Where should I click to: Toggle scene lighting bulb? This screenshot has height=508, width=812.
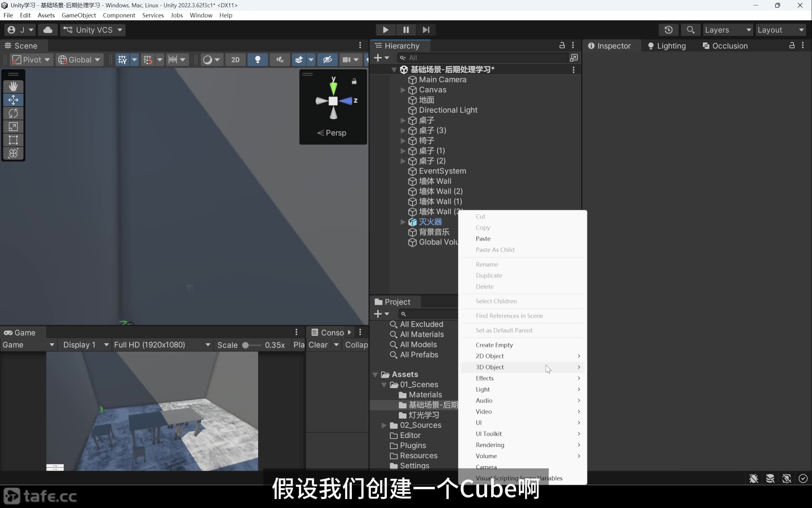pos(257,60)
